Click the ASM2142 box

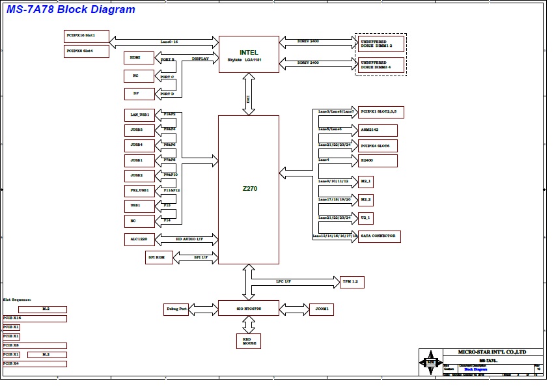tap(378, 130)
